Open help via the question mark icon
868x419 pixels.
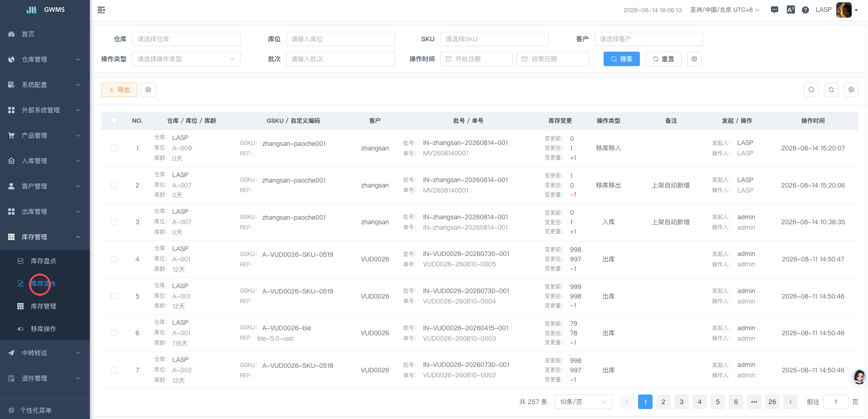(x=805, y=10)
